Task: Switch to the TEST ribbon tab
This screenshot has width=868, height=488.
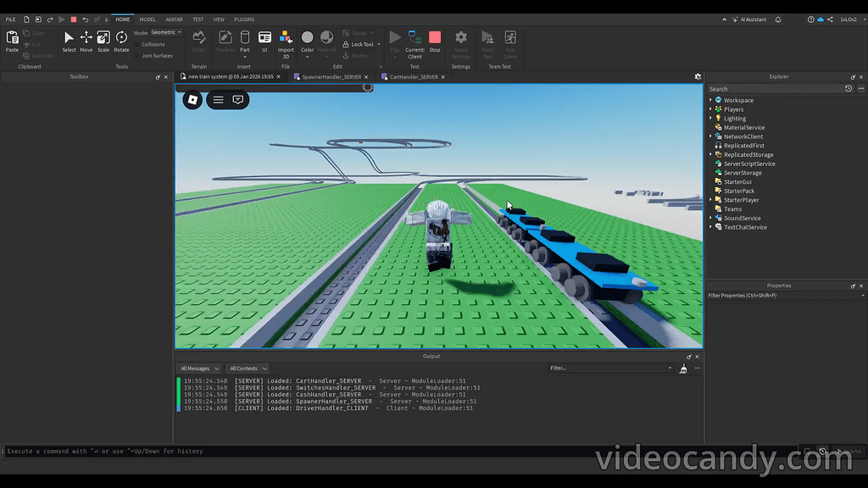Action: click(x=198, y=19)
